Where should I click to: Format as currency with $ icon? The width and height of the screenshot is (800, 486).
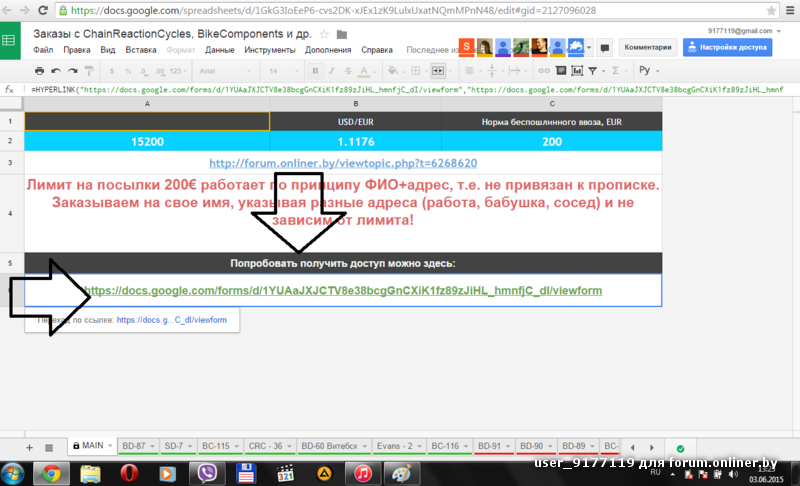(112, 71)
